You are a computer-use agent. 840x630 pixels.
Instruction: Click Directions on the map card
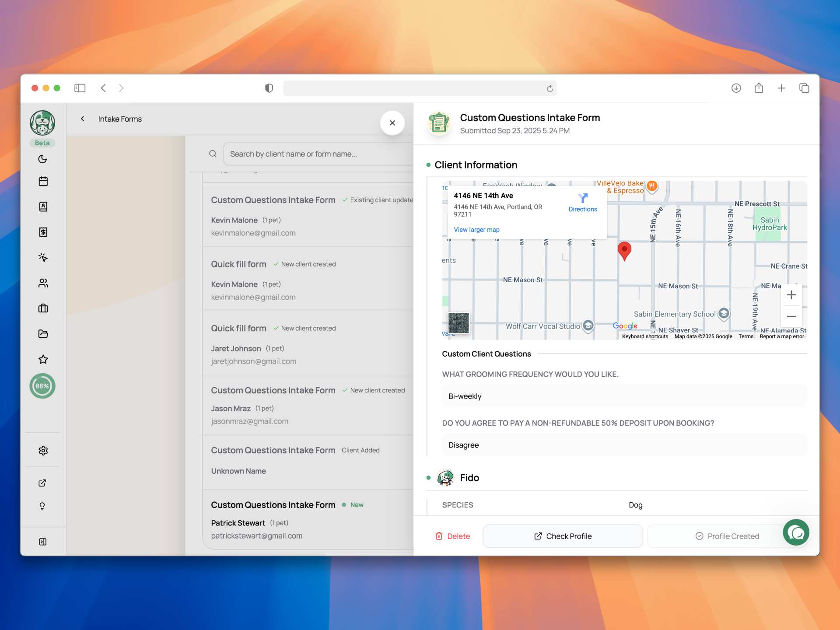(x=583, y=203)
